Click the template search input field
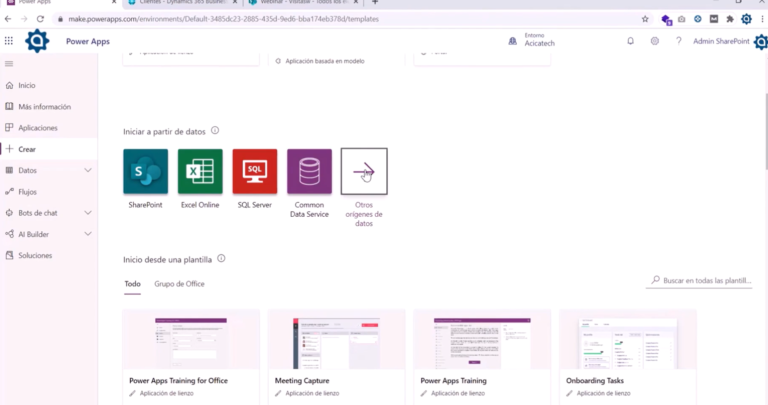The height and width of the screenshot is (405, 768). tap(706, 281)
